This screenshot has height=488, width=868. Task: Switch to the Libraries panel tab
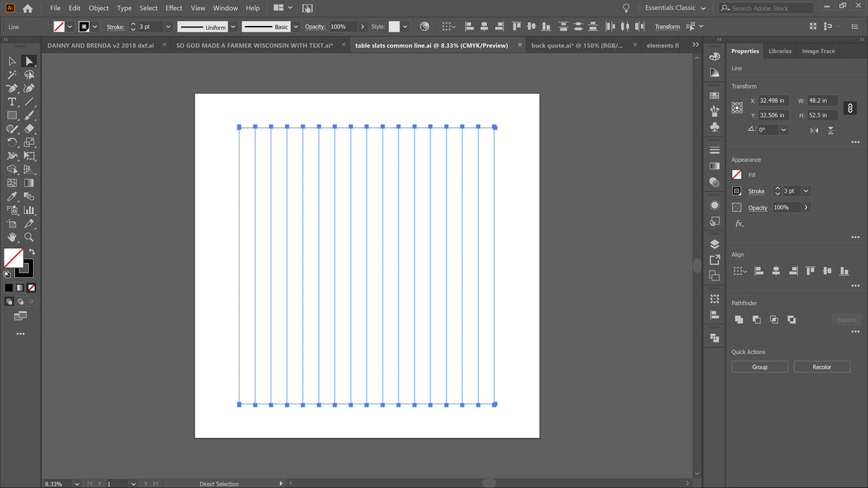[780, 51]
